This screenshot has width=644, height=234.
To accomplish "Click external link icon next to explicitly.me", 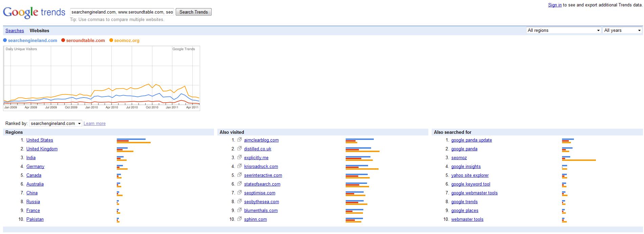I will 240,157.
